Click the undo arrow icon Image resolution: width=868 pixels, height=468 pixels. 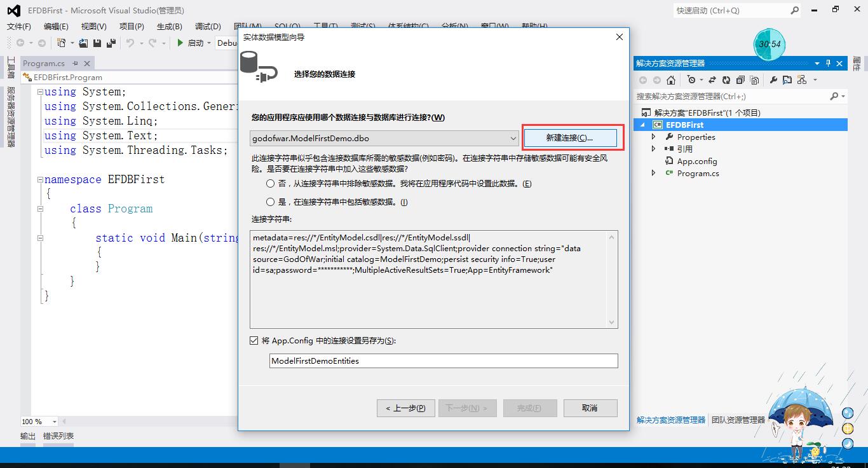coord(130,43)
